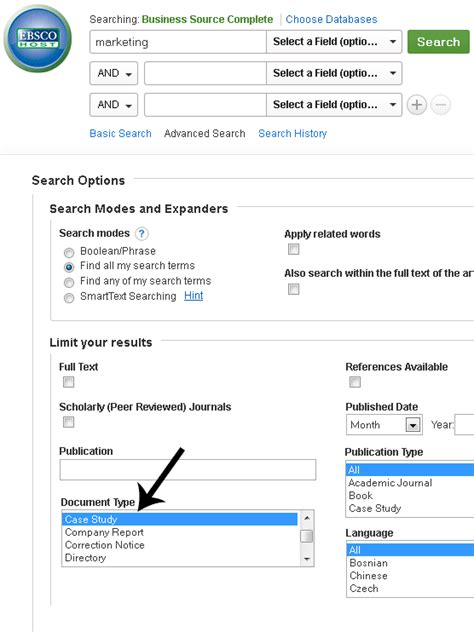Switch to Basic Search
The height and width of the screenshot is (632, 474).
121,133
